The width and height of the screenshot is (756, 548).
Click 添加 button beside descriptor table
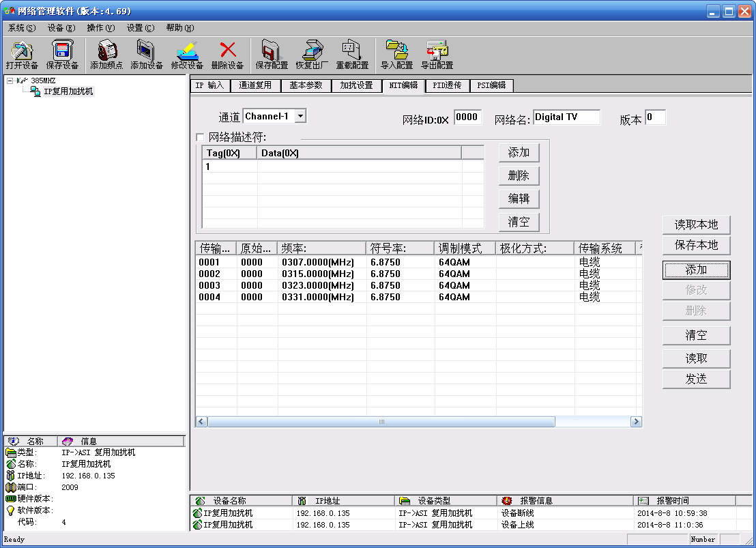pos(519,152)
